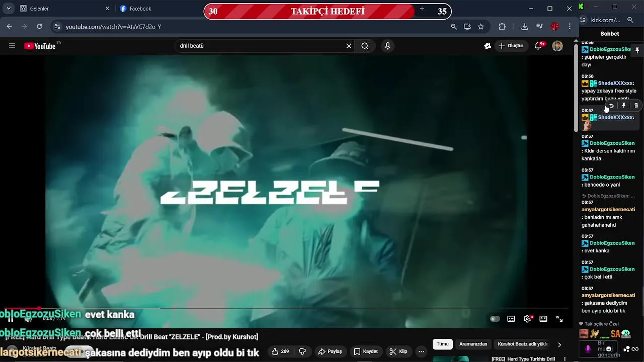Click kick.com address in side window
Image resolution: width=644 pixels, height=362 pixels.
click(x=606, y=20)
